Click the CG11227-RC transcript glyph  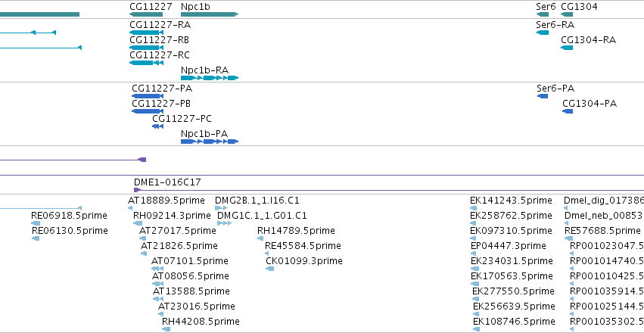(146, 63)
